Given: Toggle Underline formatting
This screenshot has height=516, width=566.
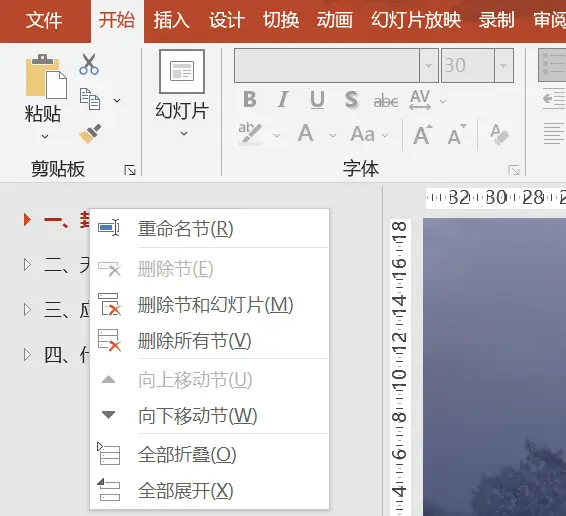Looking at the screenshot, I should point(317,100).
